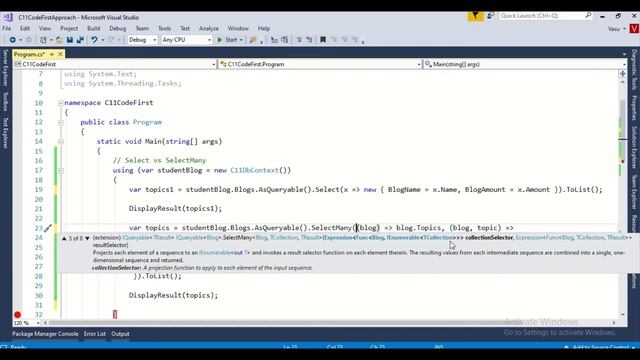
Task: Collapse the using studentBlog block
Action: coord(61,170)
